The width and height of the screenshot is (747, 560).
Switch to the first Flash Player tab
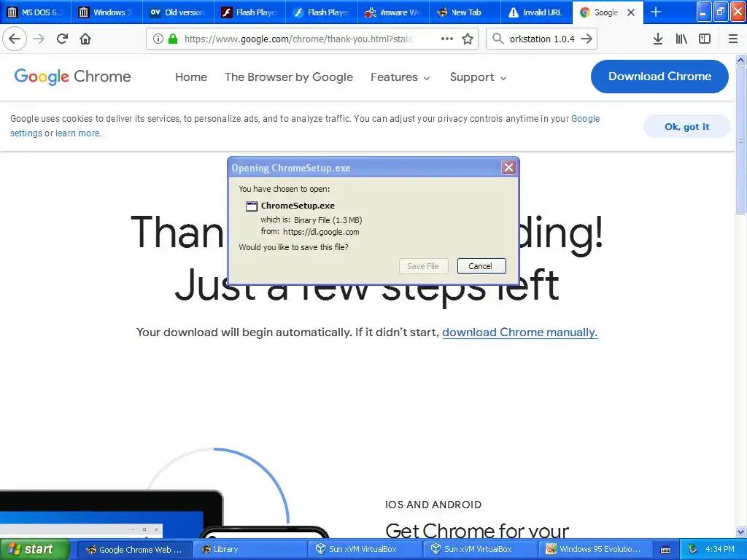pyautogui.click(x=249, y=12)
